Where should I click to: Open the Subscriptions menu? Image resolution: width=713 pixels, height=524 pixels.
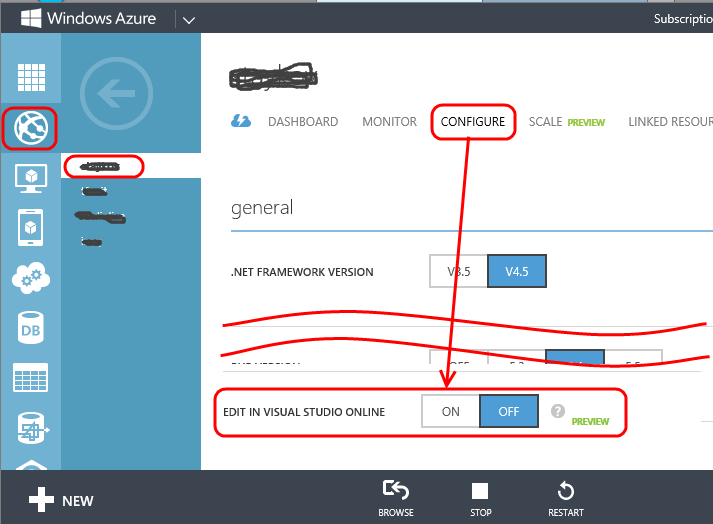(x=683, y=19)
